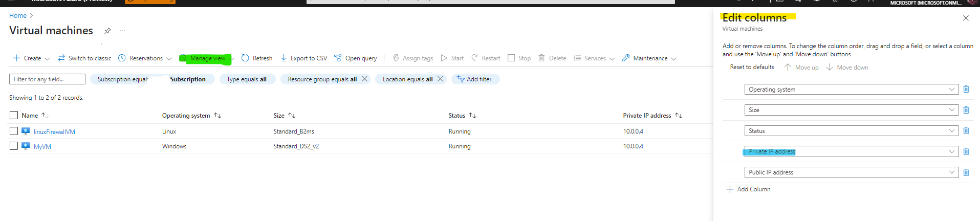Delete the Status column
The width and height of the screenshot is (980, 221).
point(966,130)
